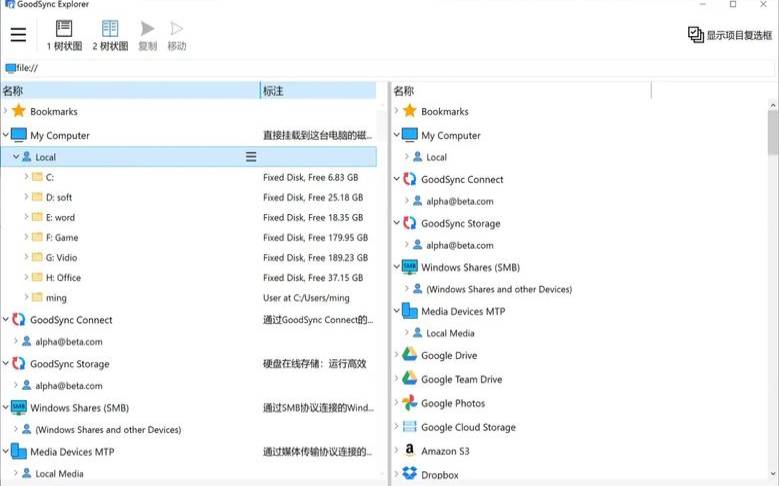Image resolution: width=779 pixels, height=486 pixels.
Task: Click the text User at C:/Users/ming
Action: tap(306, 298)
